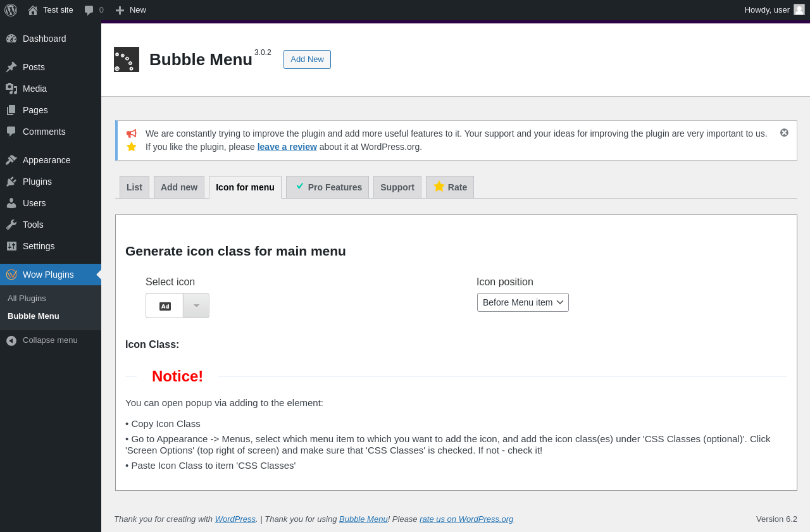The height and width of the screenshot is (532, 810).
Task: Click the Settings sliders icon
Action: (11, 246)
